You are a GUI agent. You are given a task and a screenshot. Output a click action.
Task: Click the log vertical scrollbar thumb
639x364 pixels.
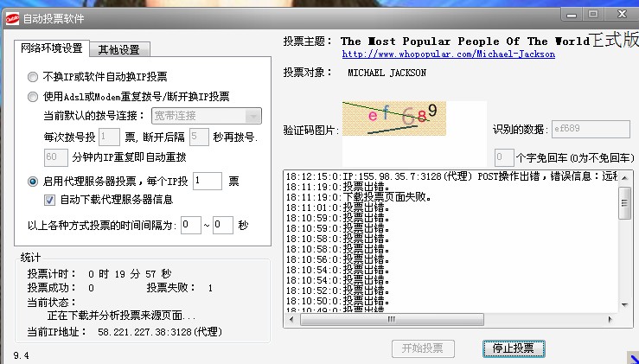click(x=625, y=203)
